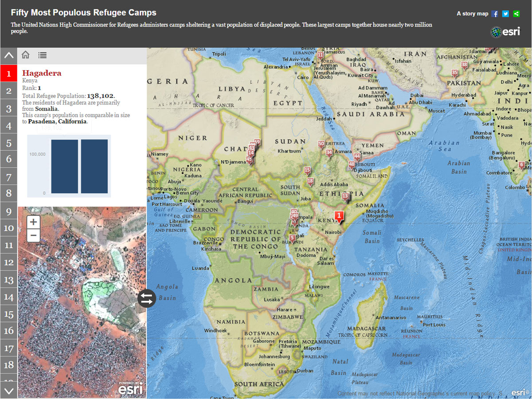Screen dimensions: 532x399
Task: Share story map on Twitter
Action: [x=505, y=14]
